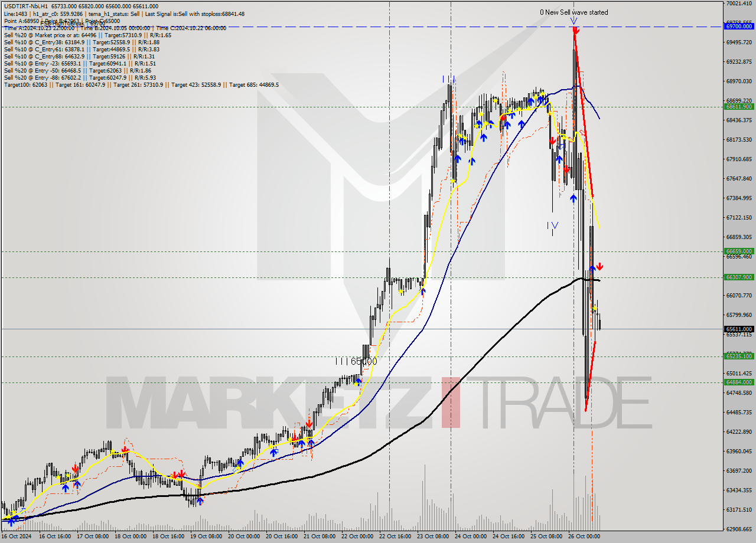Click the 64222.890 price axis label
Viewport: 756px width, 543px height.
coord(739,431)
